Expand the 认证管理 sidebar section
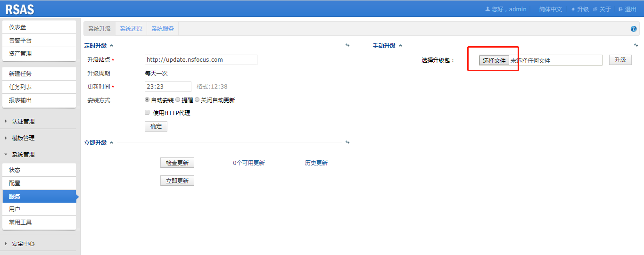The width and height of the screenshot is (644, 255). [23, 121]
